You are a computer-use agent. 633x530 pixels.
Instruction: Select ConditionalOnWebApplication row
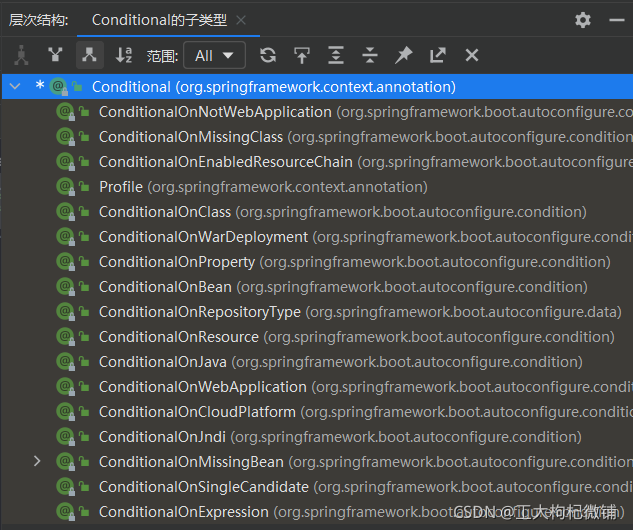[x=317, y=387]
